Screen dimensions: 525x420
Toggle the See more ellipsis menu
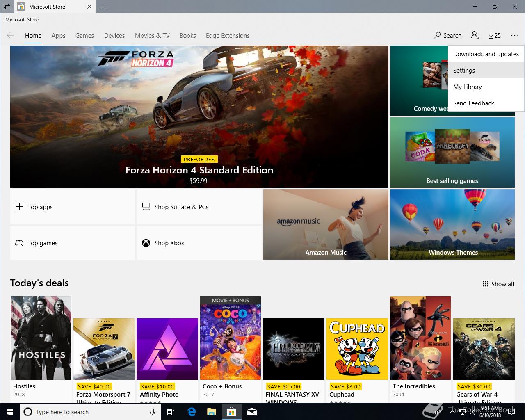point(515,35)
